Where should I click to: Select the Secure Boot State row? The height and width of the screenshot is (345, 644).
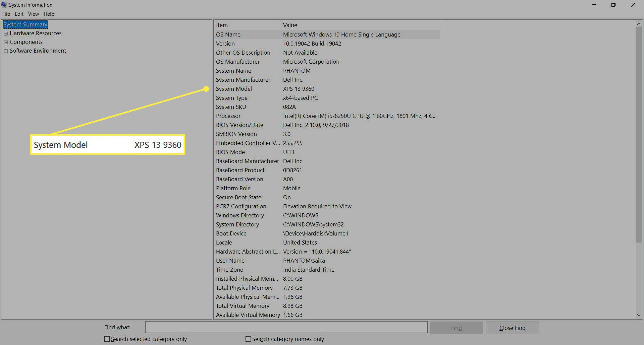pos(327,197)
